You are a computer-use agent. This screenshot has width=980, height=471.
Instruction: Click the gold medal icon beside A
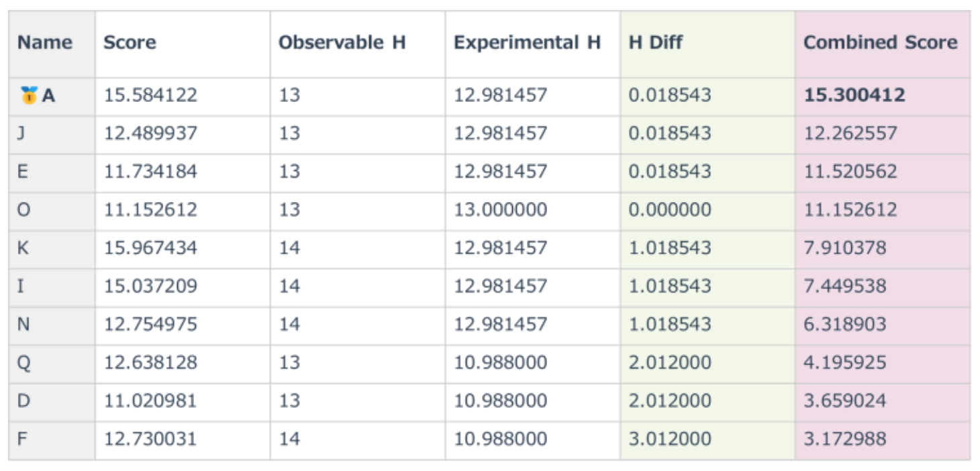tap(28, 95)
